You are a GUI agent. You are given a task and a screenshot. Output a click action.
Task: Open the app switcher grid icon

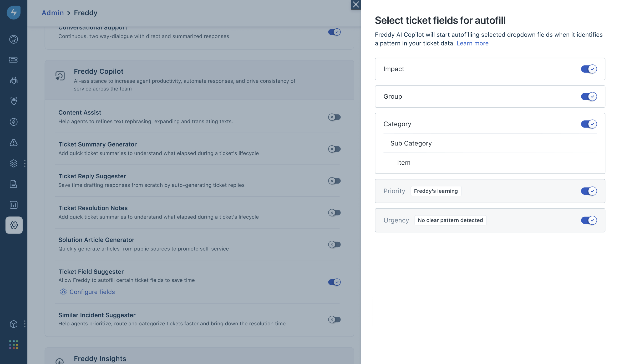click(x=13, y=345)
